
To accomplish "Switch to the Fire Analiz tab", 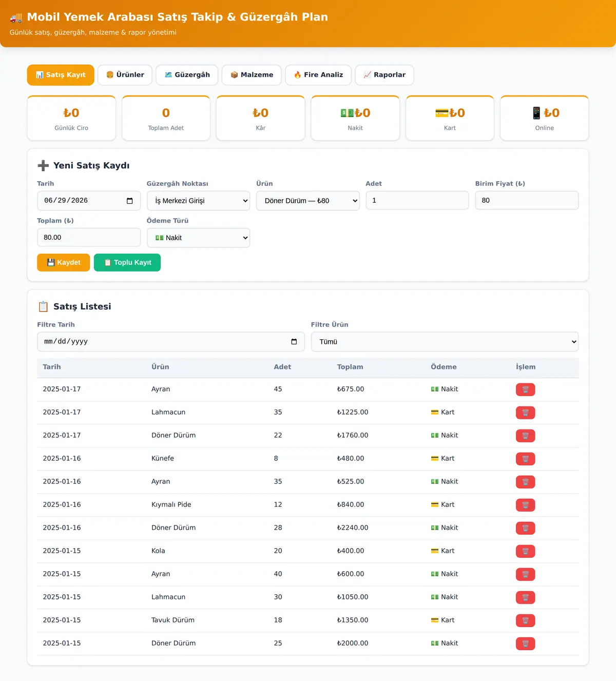I will tap(318, 75).
